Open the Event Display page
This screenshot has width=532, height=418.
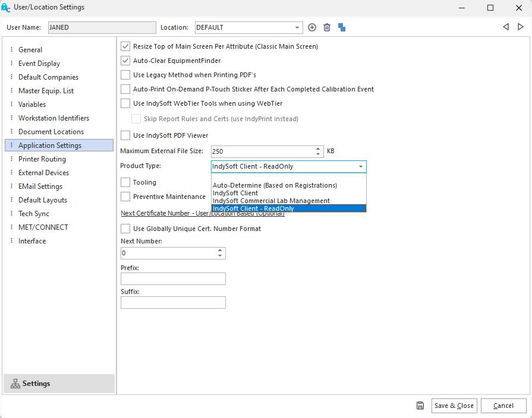click(x=59, y=64)
